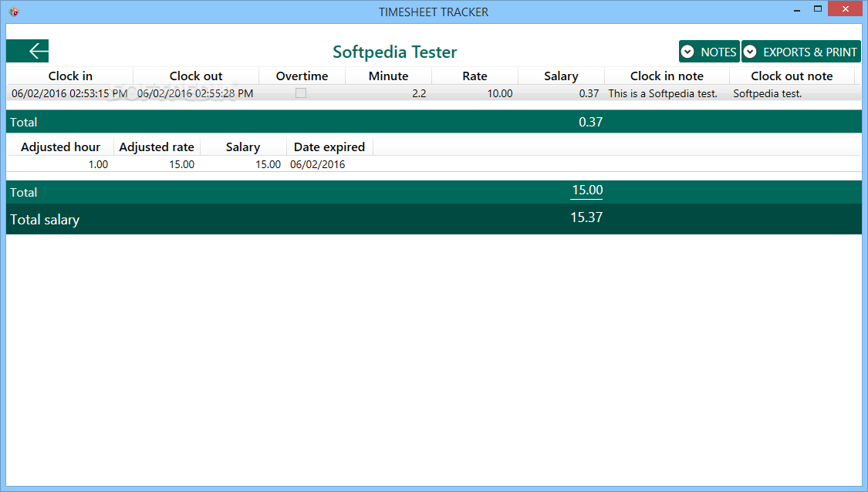Click the adjusted rate cell 15.00

(181, 164)
